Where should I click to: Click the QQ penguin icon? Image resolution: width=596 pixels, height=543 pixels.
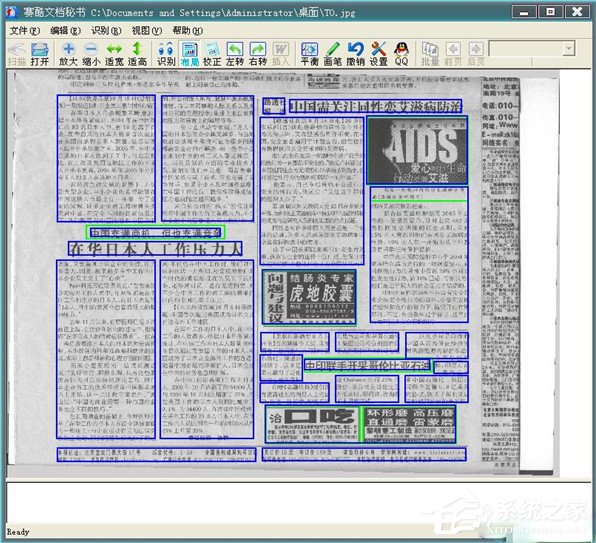401,54
